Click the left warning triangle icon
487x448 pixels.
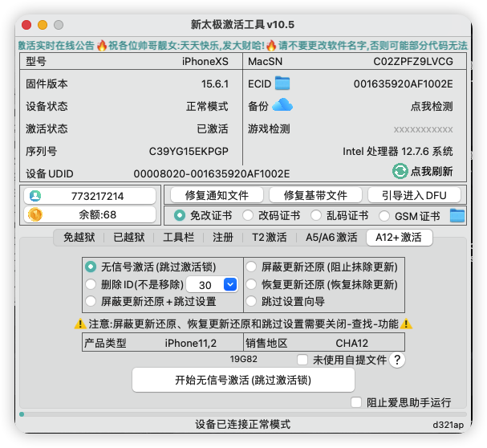80,324
